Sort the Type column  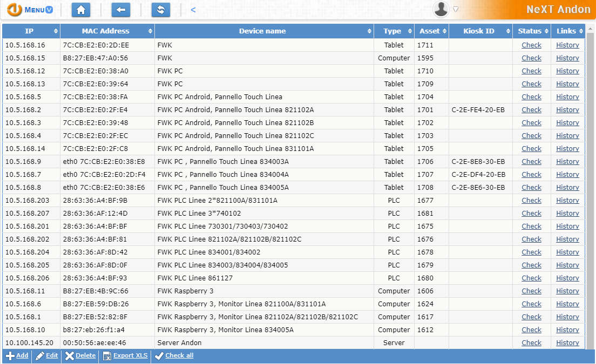(393, 31)
